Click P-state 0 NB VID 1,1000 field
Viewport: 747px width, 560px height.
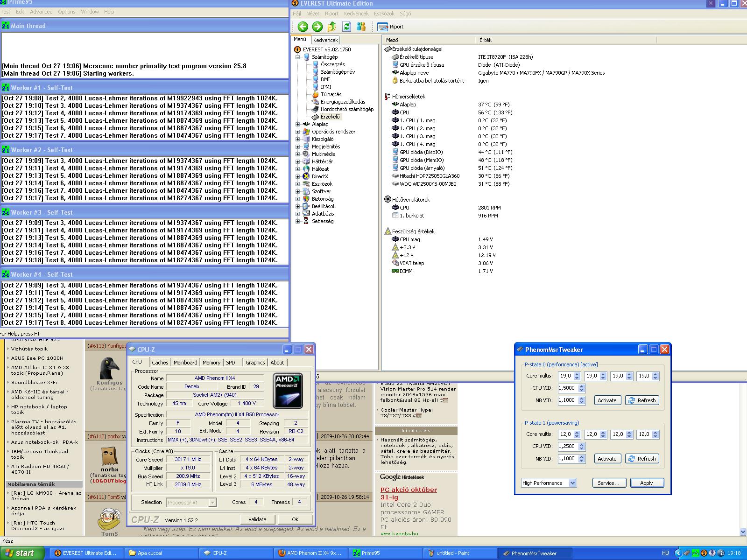tap(568, 400)
